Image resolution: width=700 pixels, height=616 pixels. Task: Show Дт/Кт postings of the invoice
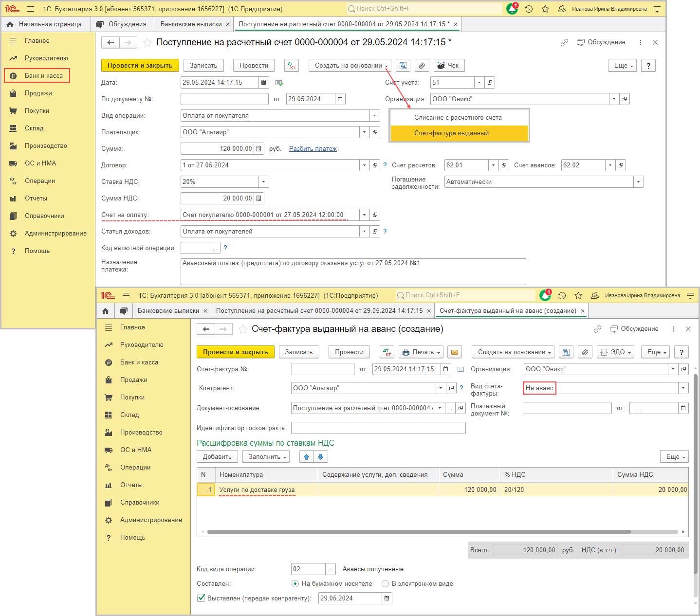point(387,352)
